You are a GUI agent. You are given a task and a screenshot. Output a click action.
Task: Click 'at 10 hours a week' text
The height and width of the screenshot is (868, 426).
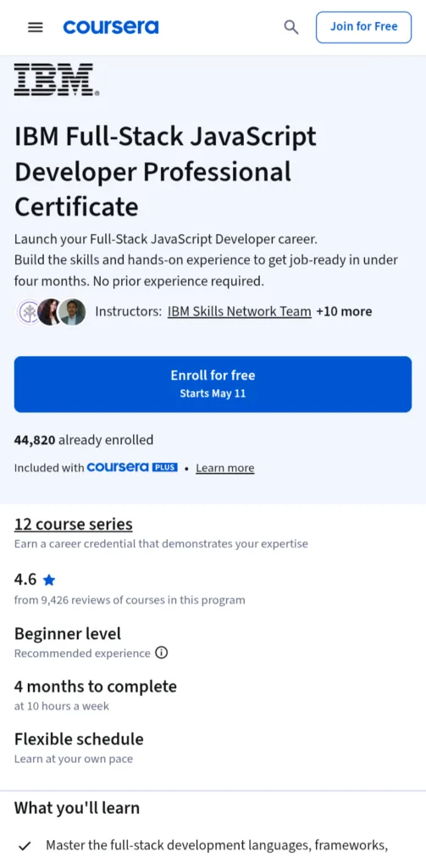(x=62, y=706)
